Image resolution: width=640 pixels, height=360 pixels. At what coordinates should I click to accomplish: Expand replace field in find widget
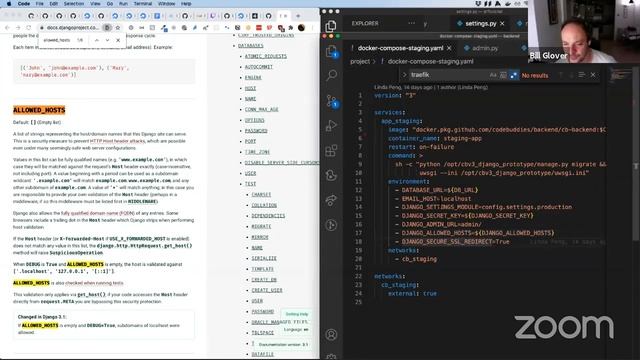[404, 75]
